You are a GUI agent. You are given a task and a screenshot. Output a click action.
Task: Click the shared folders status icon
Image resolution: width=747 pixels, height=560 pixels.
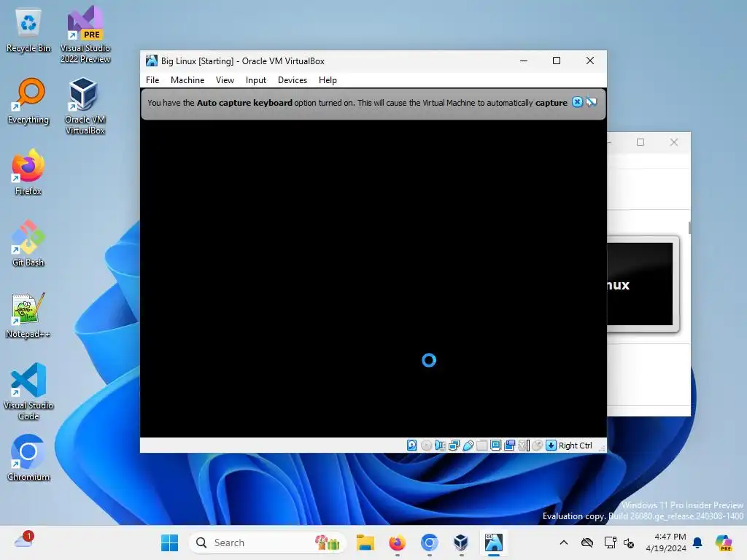pyautogui.click(x=481, y=446)
